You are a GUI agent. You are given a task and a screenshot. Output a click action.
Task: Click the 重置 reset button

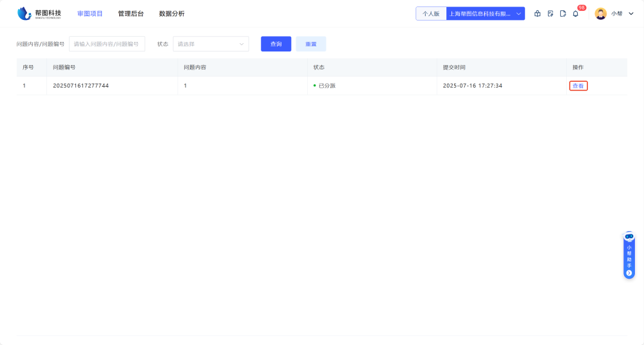pyautogui.click(x=310, y=44)
